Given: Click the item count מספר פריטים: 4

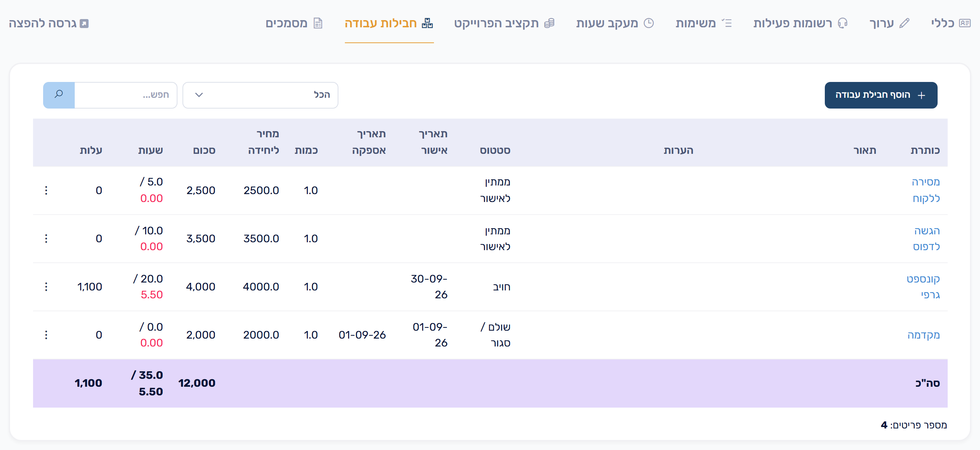Looking at the screenshot, I should point(914,425).
